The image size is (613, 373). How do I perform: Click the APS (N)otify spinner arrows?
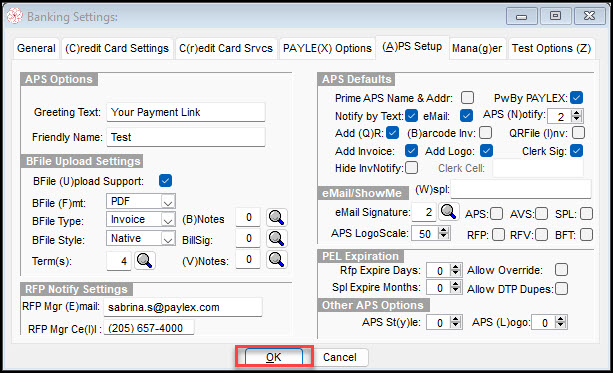coord(577,116)
